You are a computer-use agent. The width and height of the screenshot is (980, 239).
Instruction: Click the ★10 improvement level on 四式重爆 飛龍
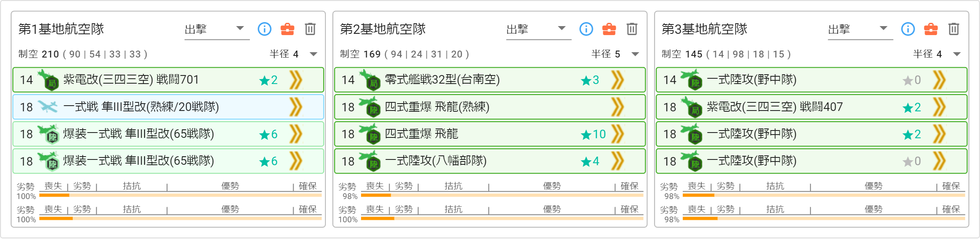pyautogui.click(x=594, y=134)
